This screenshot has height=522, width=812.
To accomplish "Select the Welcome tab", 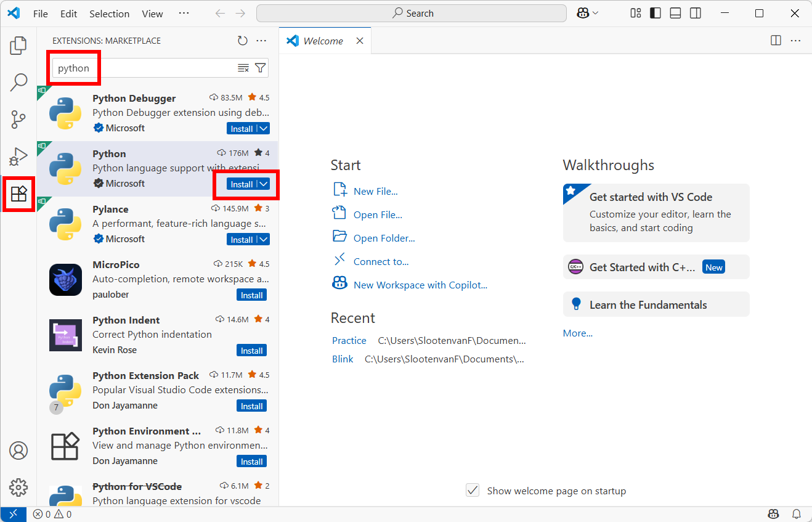I will pyautogui.click(x=325, y=41).
